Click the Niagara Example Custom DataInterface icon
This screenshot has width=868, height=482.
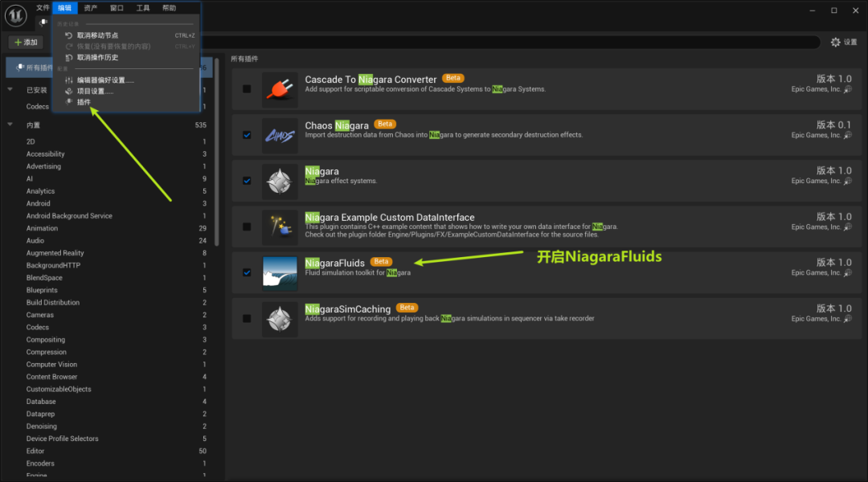(280, 227)
